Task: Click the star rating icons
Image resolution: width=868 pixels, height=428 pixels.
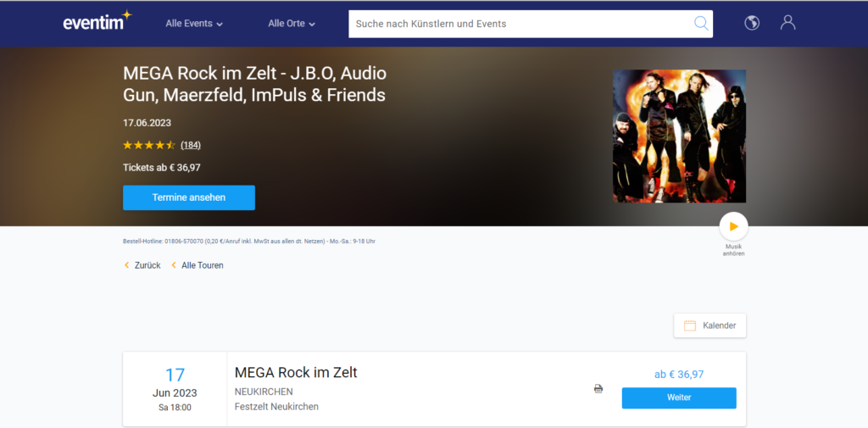Action: click(x=149, y=145)
